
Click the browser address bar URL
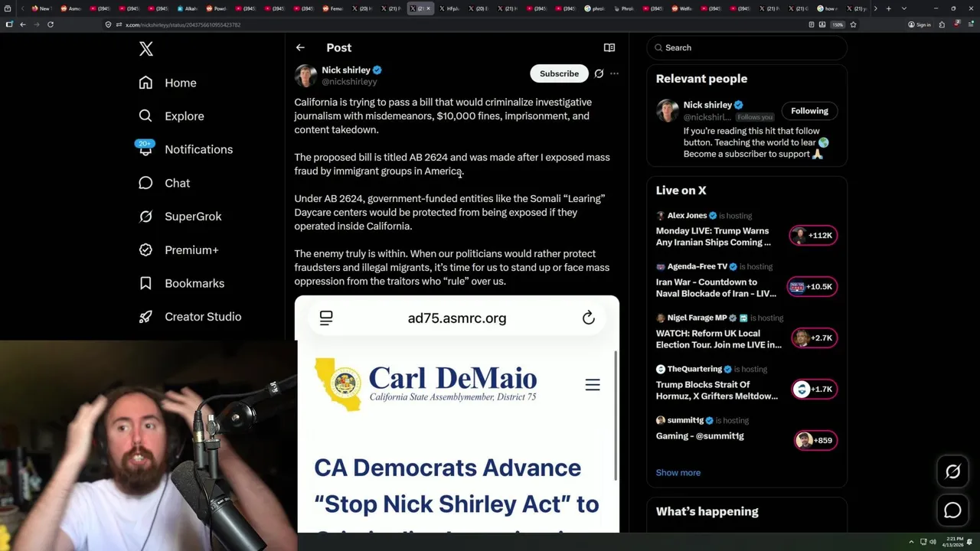click(183, 24)
